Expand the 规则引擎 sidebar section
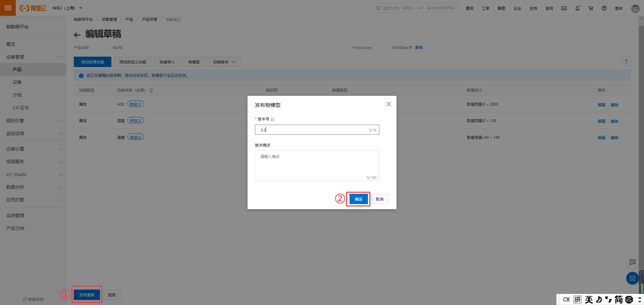This screenshot has height=305, width=644. click(61, 121)
